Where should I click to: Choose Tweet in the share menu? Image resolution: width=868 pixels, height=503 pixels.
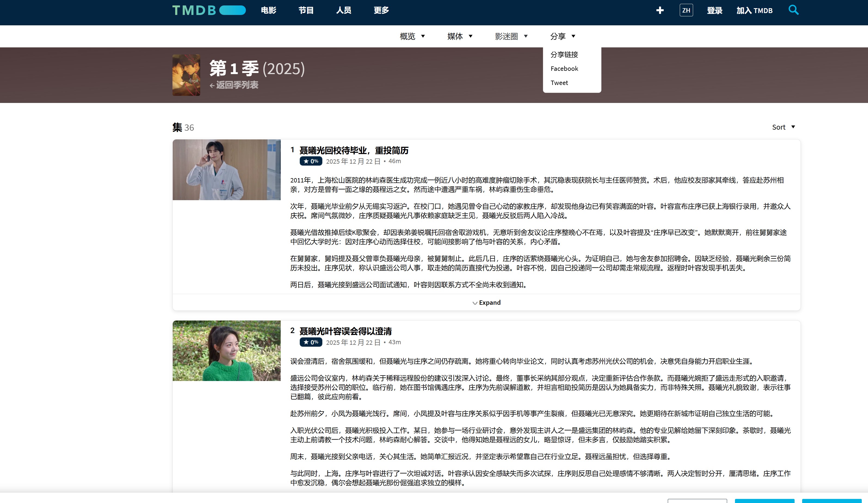[x=559, y=83]
